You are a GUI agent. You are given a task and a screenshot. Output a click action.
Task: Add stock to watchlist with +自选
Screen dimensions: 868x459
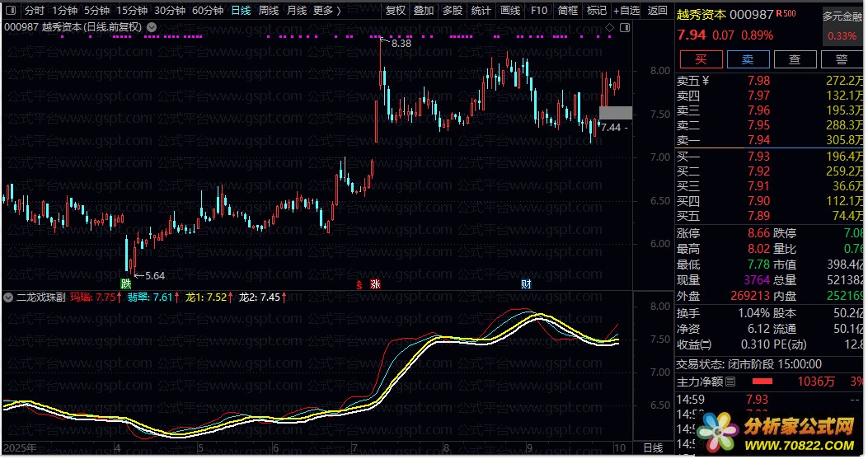coord(626,11)
